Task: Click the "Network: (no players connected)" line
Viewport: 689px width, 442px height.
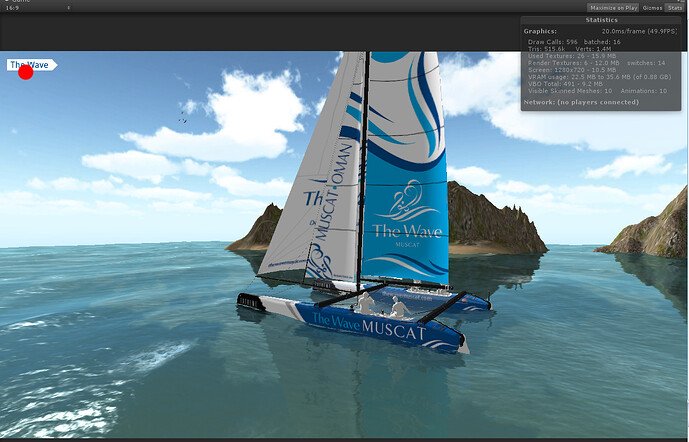Action: [x=581, y=102]
